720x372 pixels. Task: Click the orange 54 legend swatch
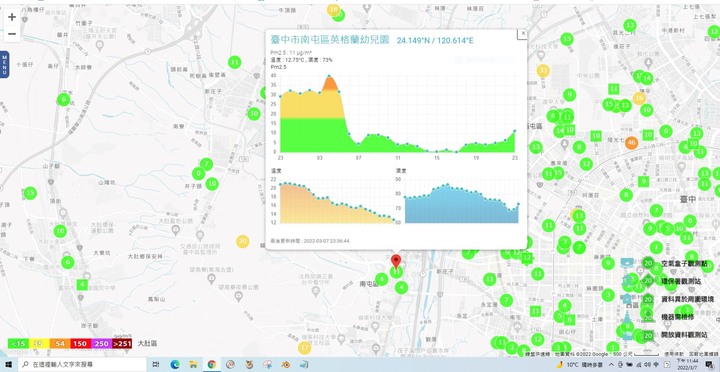(x=60, y=344)
